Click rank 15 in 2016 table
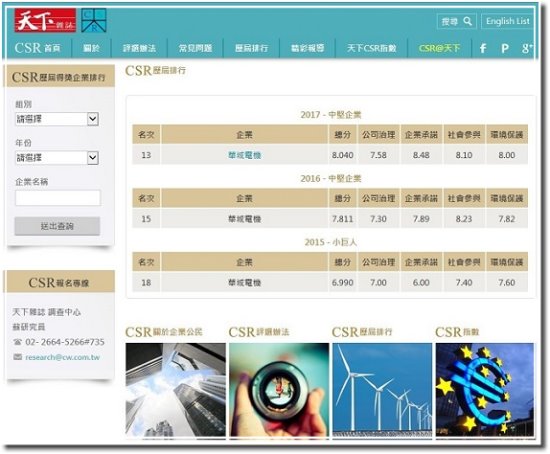This screenshot has width=550, height=454. click(x=146, y=219)
